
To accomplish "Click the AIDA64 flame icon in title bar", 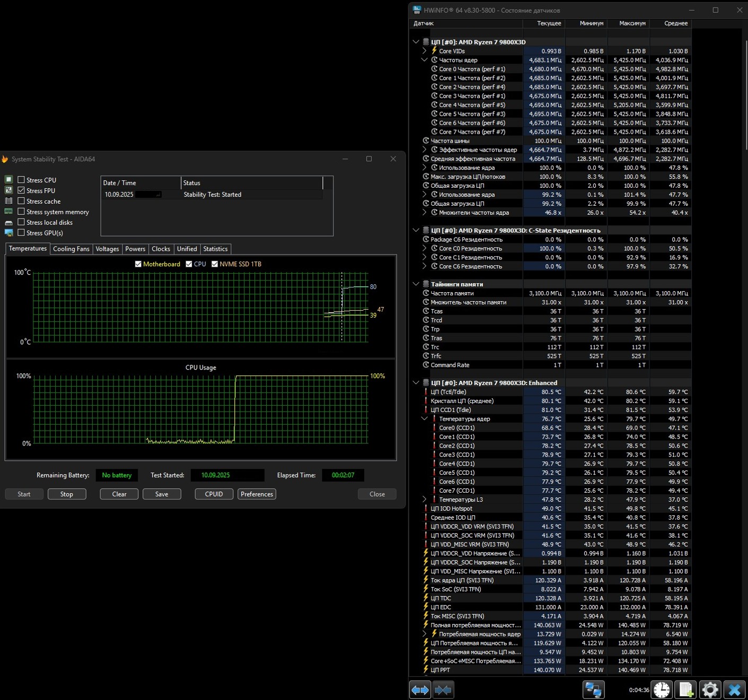I will [x=5, y=159].
